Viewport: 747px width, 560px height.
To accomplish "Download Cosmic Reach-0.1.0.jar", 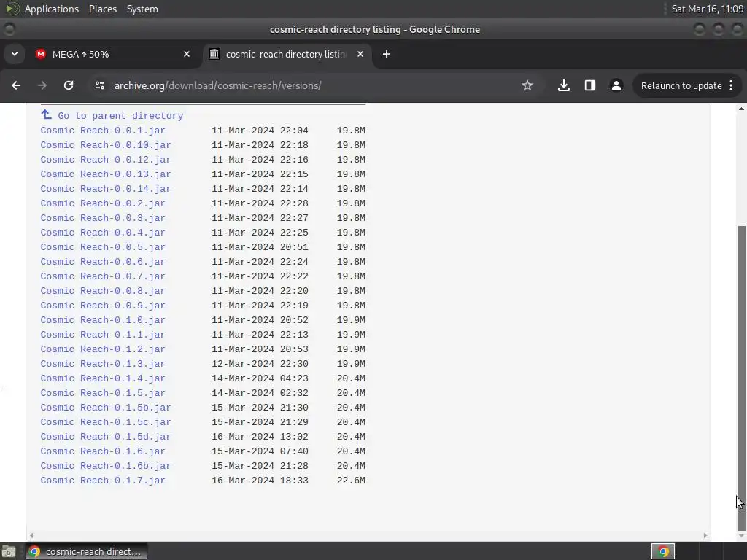I will 103,320.
